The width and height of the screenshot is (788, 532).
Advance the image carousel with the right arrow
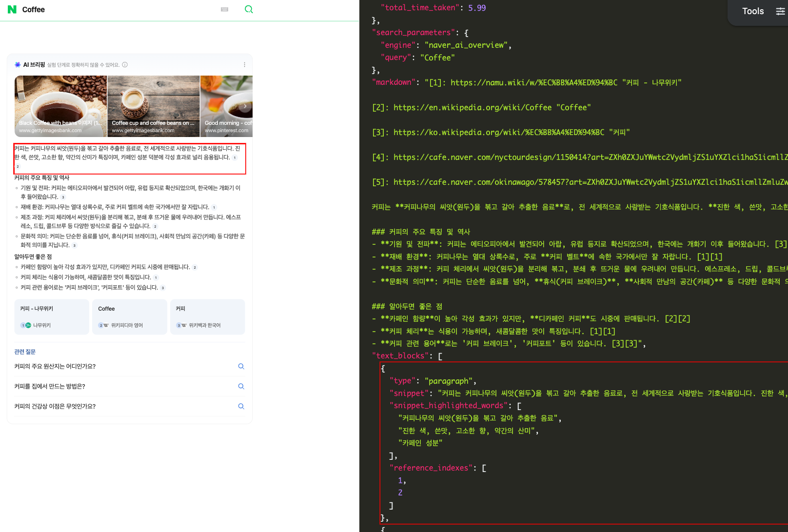click(245, 106)
